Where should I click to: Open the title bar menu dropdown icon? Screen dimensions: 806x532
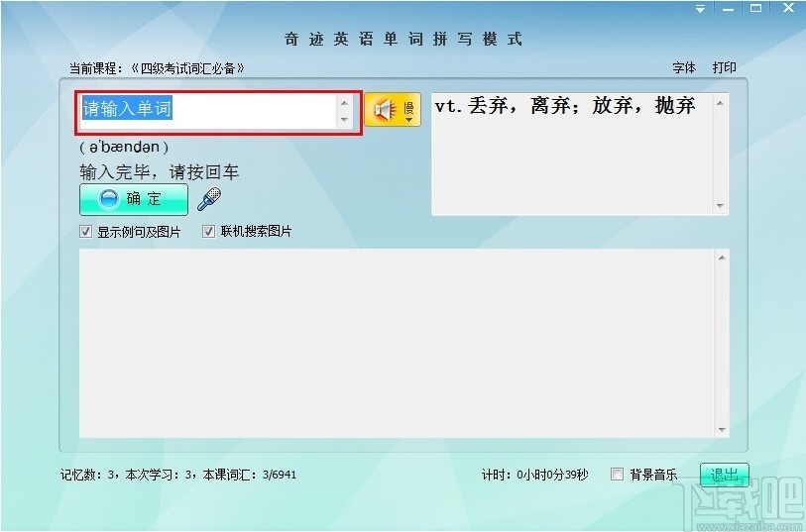click(x=700, y=9)
